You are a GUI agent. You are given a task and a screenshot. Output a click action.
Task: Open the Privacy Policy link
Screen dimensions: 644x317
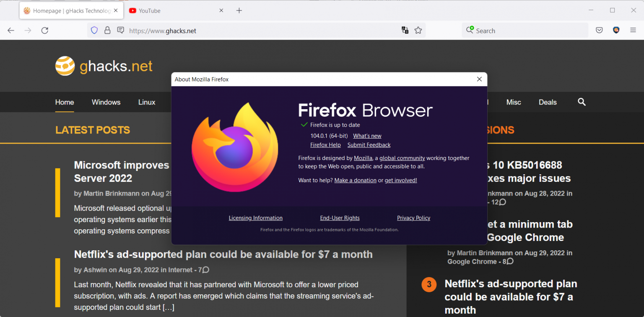(x=413, y=217)
